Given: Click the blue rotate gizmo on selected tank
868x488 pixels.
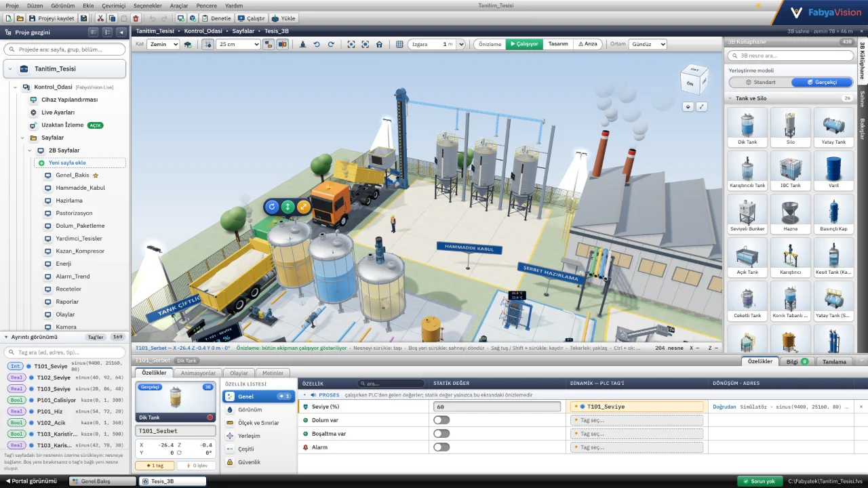Looking at the screenshot, I should pos(272,207).
